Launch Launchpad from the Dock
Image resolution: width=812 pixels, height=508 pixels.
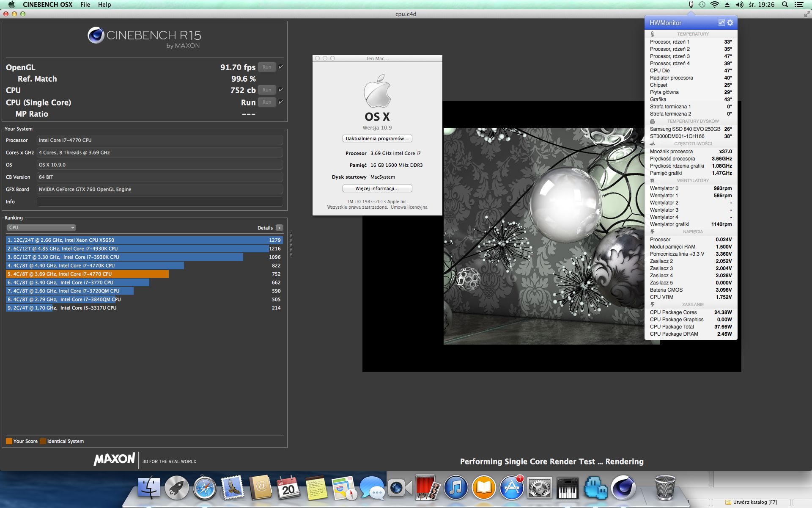[177, 488]
